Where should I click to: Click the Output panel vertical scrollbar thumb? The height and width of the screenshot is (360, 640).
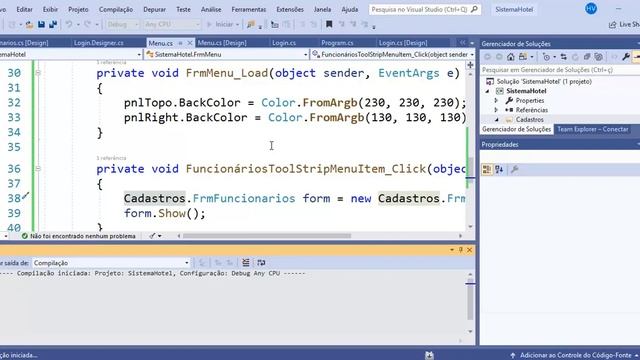point(470,300)
